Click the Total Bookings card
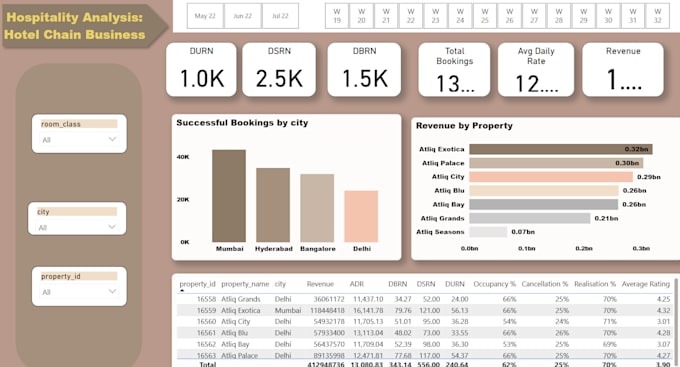 454,69
